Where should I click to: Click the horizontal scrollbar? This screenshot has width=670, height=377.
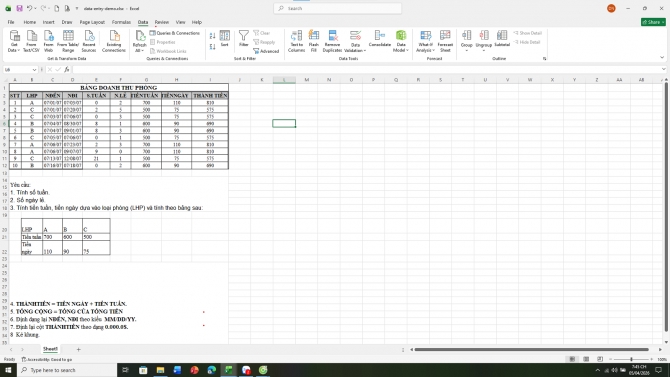[x=531, y=350]
